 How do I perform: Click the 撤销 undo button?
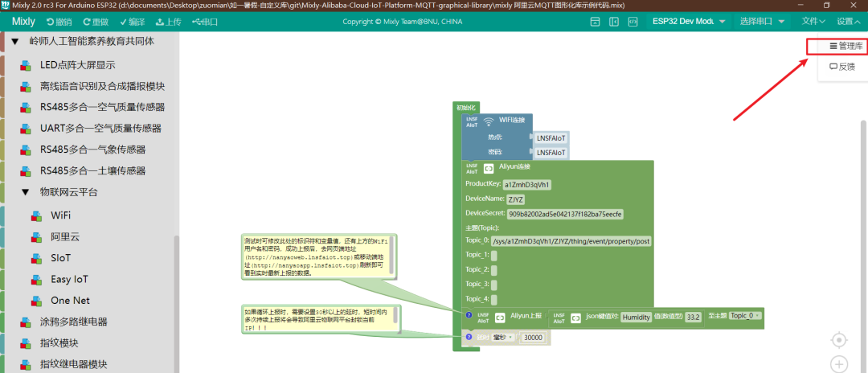[59, 22]
